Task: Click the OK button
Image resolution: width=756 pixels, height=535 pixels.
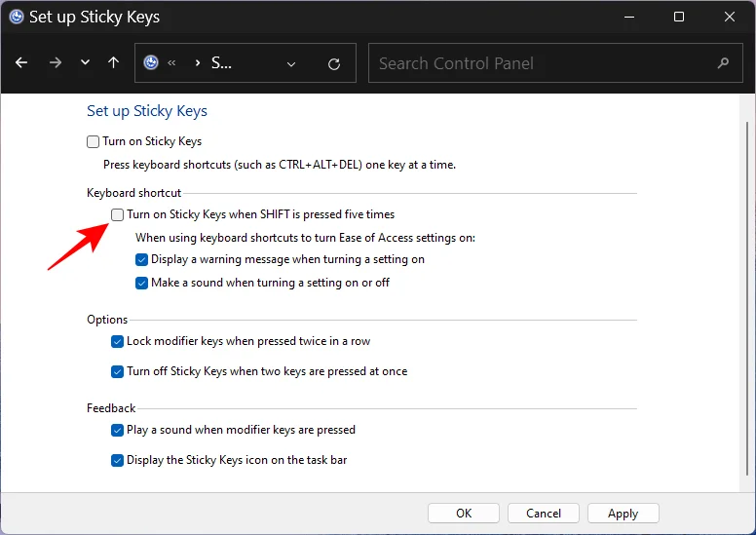Action: pyautogui.click(x=464, y=514)
